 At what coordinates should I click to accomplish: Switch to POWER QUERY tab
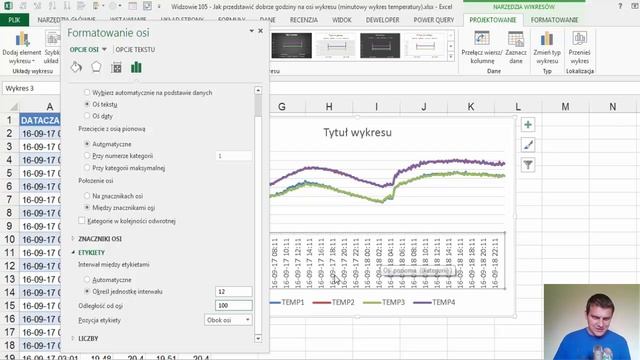tap(433, 20)
